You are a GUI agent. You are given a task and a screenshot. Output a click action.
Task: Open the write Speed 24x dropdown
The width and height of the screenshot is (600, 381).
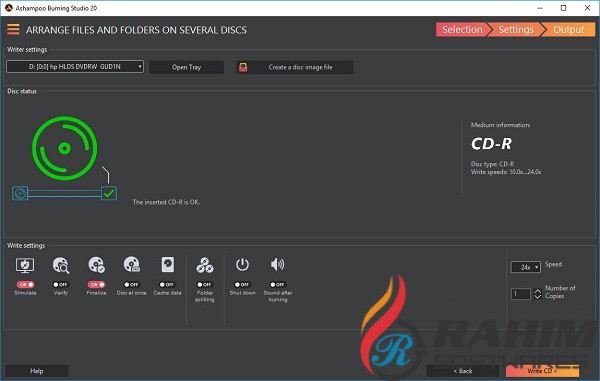(525, 267)
